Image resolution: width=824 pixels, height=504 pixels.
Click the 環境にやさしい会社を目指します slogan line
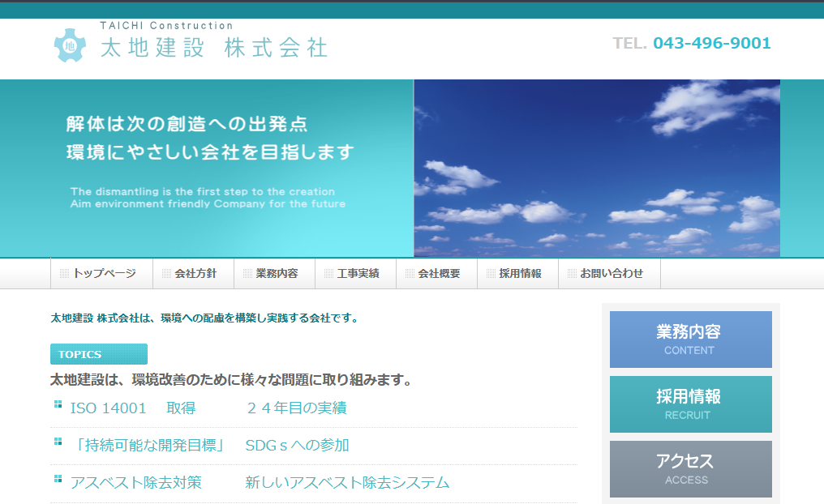pos(210,152)
